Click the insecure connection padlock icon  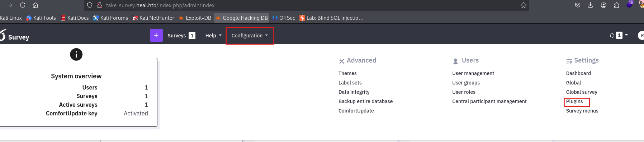(x=100, y=5)
